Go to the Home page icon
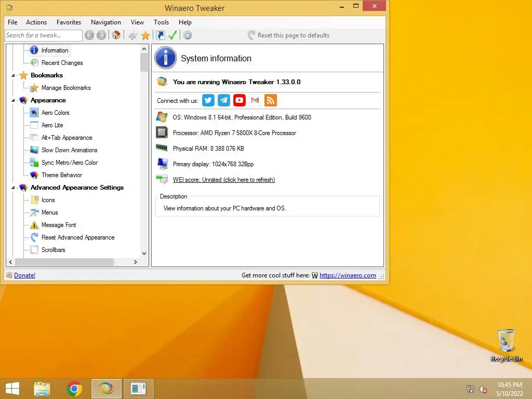Screen dimensions: 532x399 pos(116,35)
